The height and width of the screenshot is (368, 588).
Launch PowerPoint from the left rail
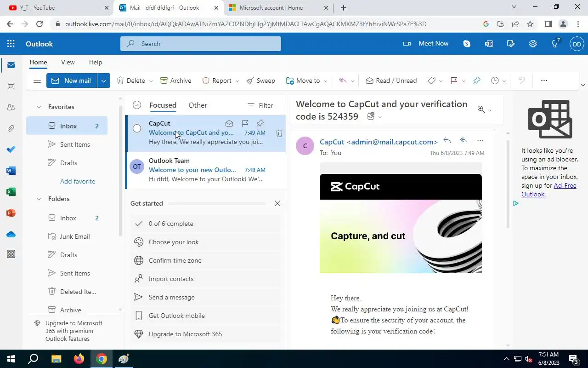click(11, 213)
